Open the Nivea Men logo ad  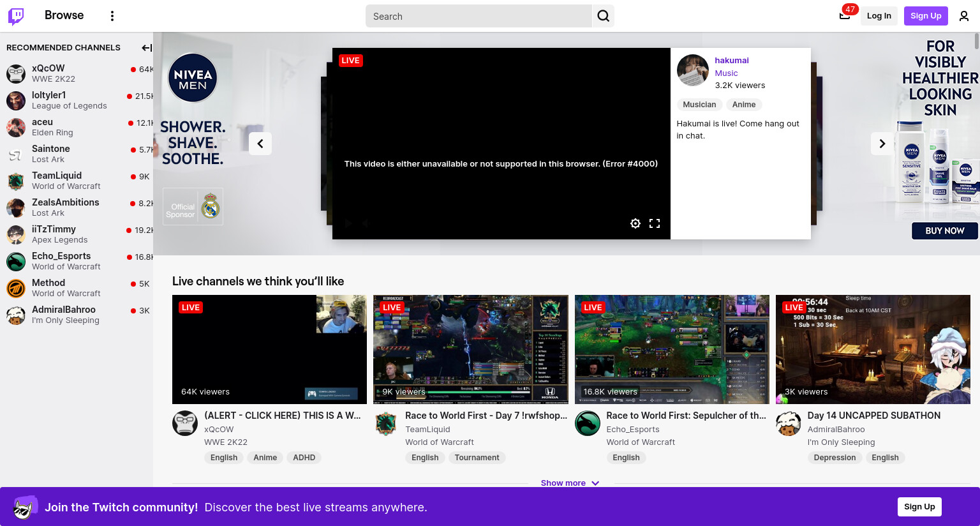(x=193, y=78)
